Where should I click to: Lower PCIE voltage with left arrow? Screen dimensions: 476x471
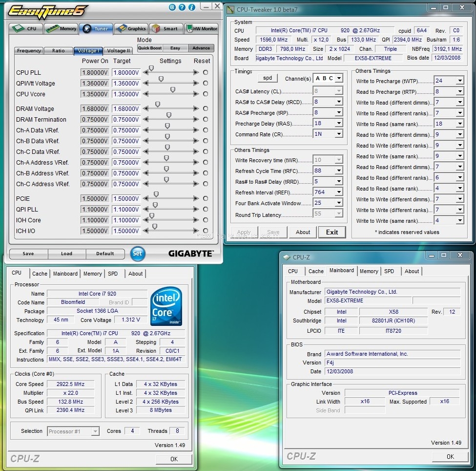tap(145, 199)
